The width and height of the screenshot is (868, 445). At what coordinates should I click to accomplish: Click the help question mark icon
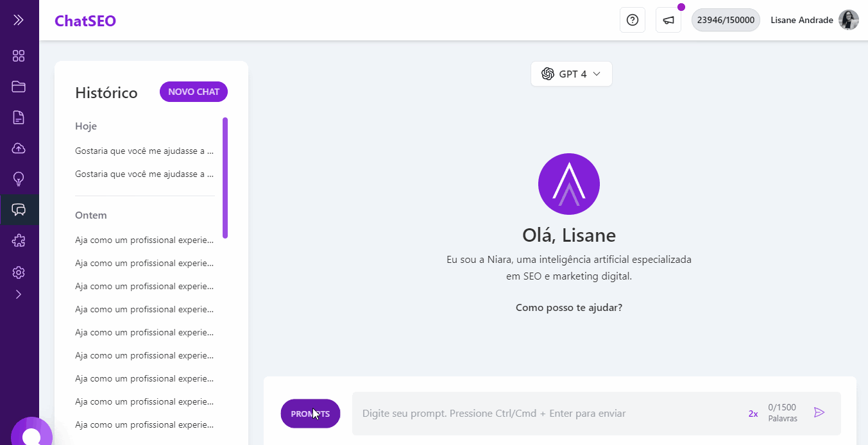[x=632, y=20]
